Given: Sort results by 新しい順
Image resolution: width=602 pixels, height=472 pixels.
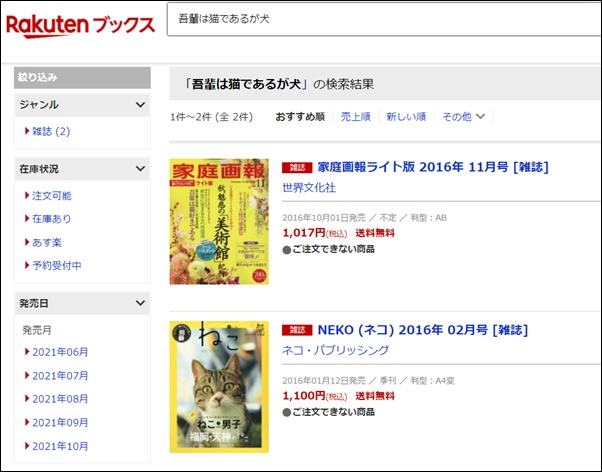Looking at the screenshot, I should pos(406,117).
